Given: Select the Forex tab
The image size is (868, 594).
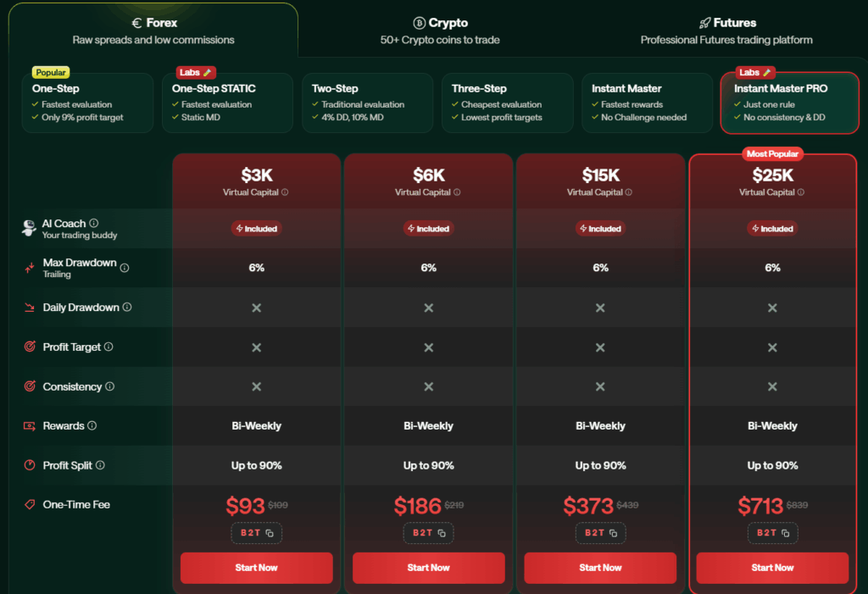Looking at the screenshot, I should 153,31.
